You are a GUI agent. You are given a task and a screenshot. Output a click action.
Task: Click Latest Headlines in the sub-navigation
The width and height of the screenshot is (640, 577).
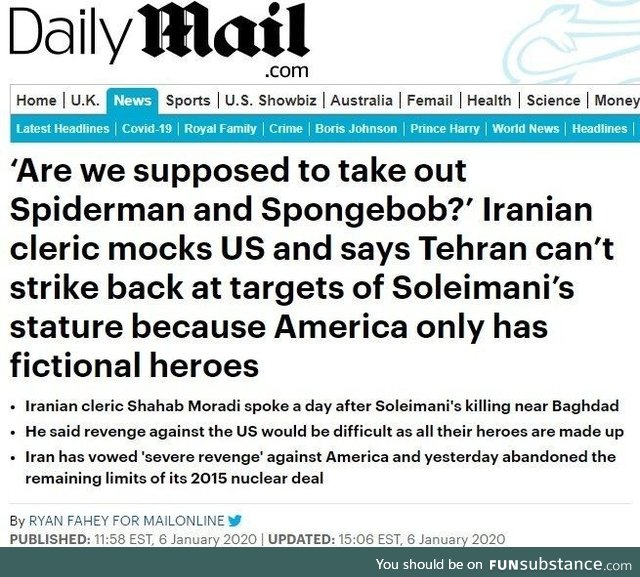tap(63, 129)
